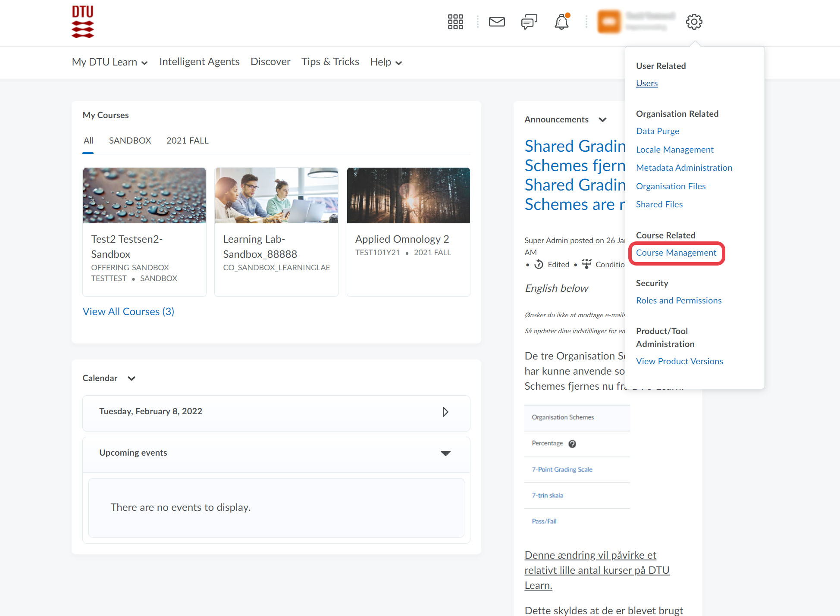Switch to the SANDBOX courses tab
This screenshot has height=616, width=840.
click(130, 141)
